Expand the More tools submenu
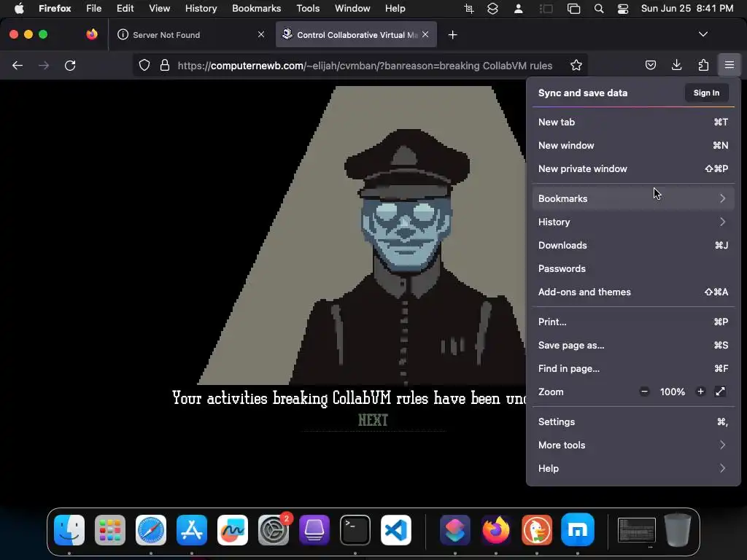This screenshot has height=560, width=747. (633, 446)
